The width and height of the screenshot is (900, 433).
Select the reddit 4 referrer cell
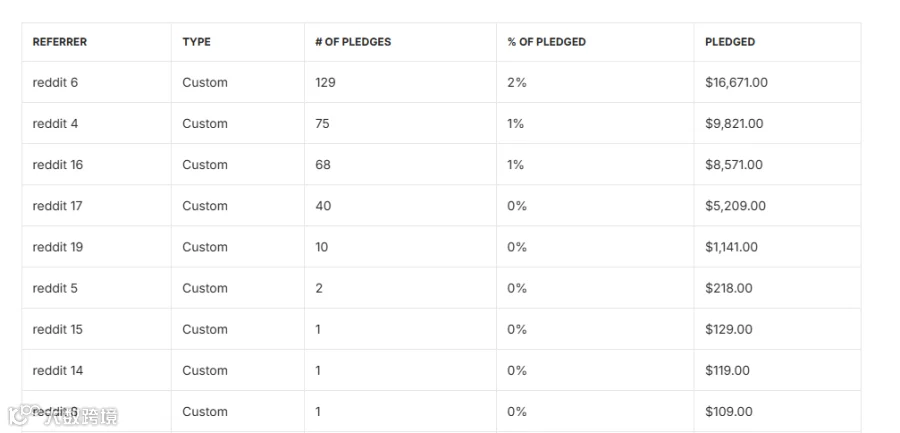tap(55, 123)
